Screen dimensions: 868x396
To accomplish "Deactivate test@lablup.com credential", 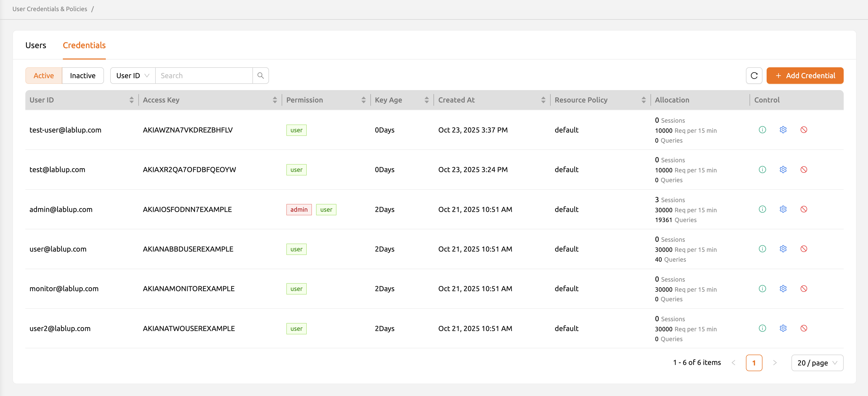I will [804, 169].
